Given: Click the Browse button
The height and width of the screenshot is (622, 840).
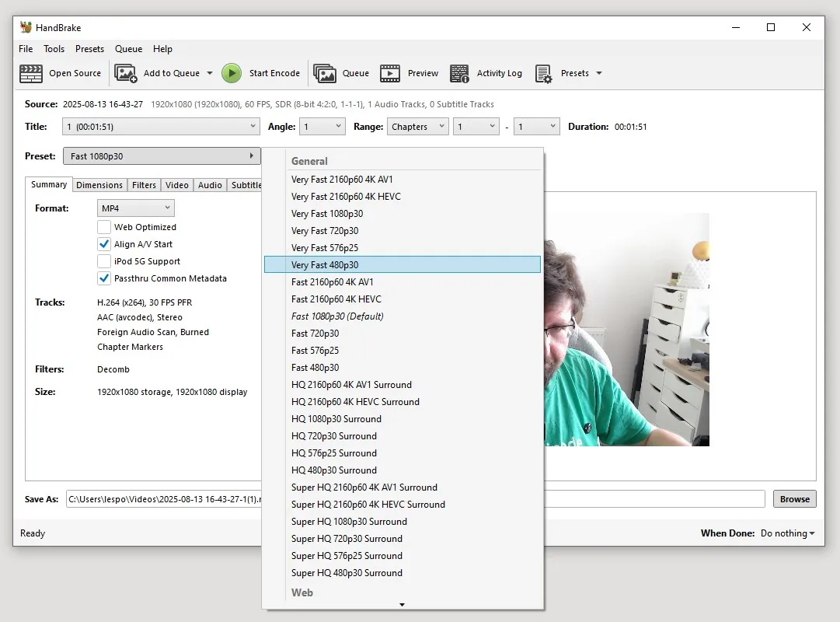Looking at the screenshot, I should pyautogui.click(x=794, y=499).
